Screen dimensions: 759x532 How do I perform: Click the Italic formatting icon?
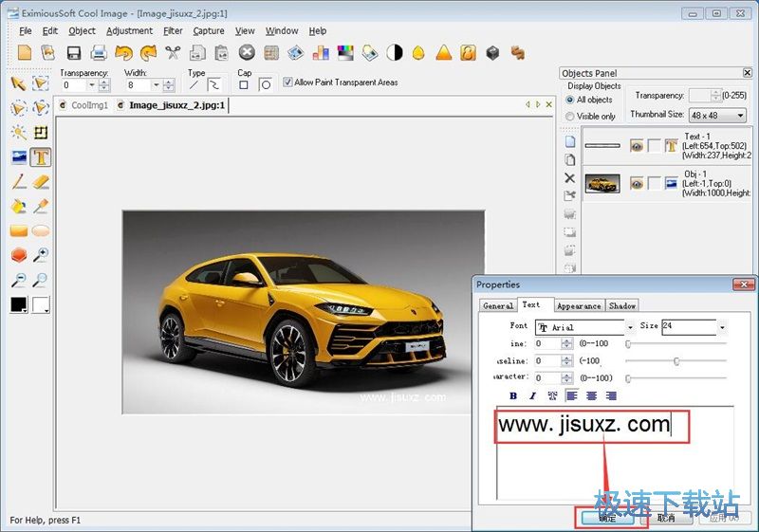click(x=532, y=395)
